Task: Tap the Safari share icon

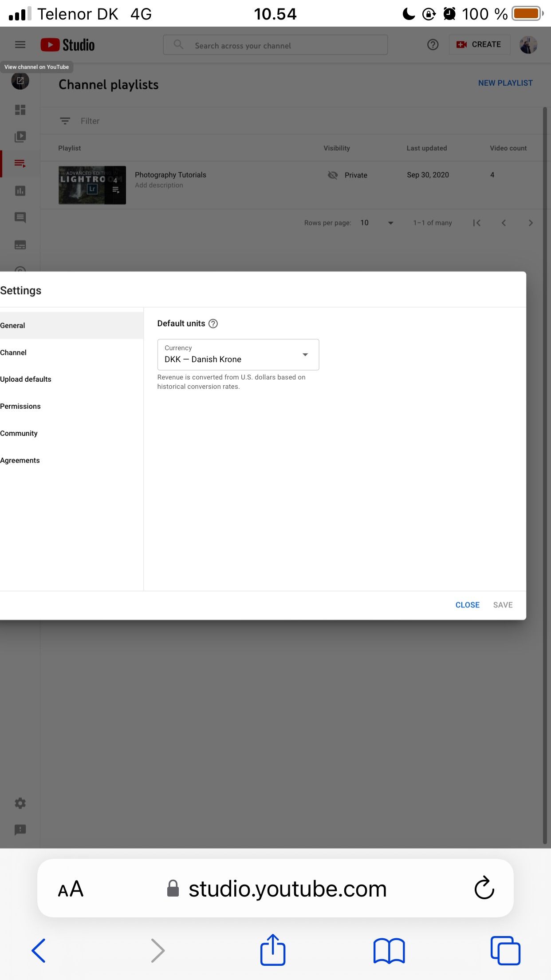Action: pyautogui.click(x=272, y=949)
